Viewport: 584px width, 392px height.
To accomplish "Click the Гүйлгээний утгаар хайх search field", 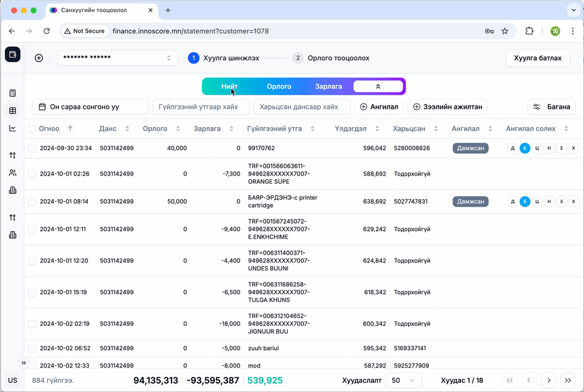I will 201,107.
